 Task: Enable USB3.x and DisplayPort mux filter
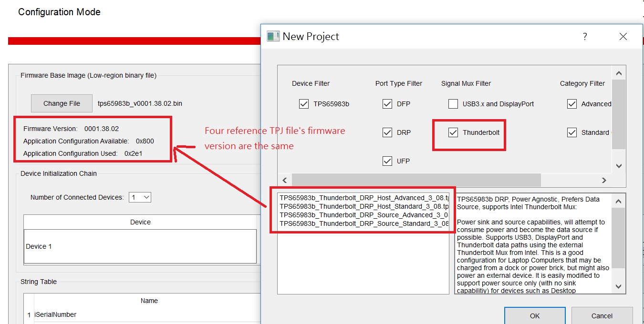[x=453, y=104]
